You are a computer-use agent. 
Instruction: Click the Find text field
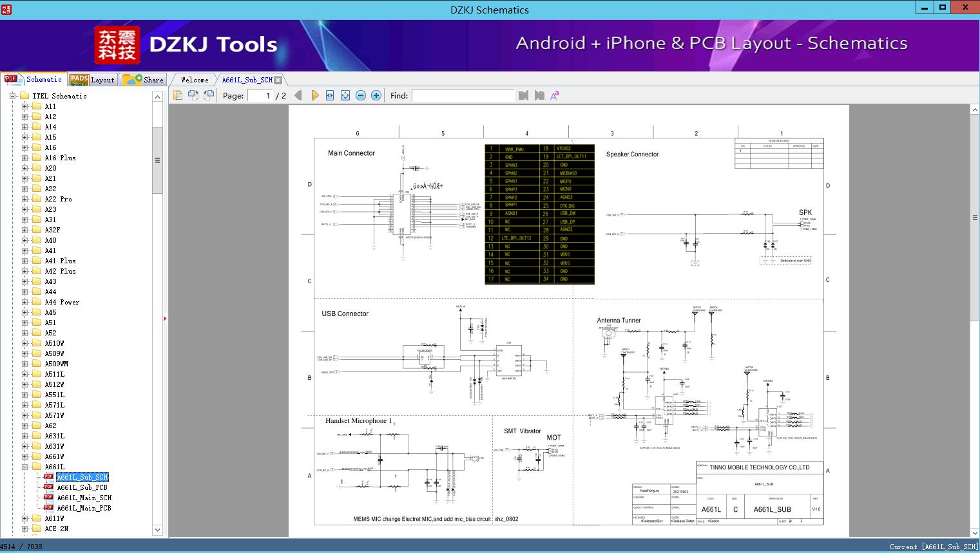(x=463, y=95)
